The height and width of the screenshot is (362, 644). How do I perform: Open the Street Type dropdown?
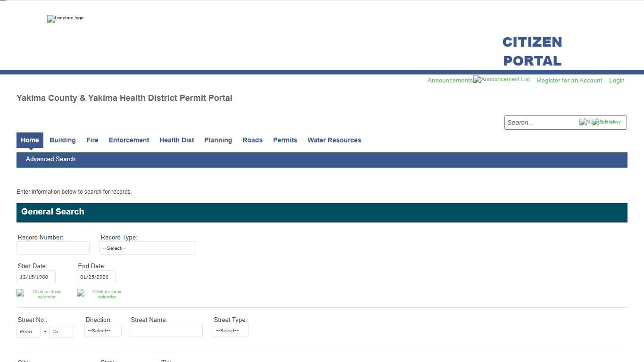(x=231, y=331)
